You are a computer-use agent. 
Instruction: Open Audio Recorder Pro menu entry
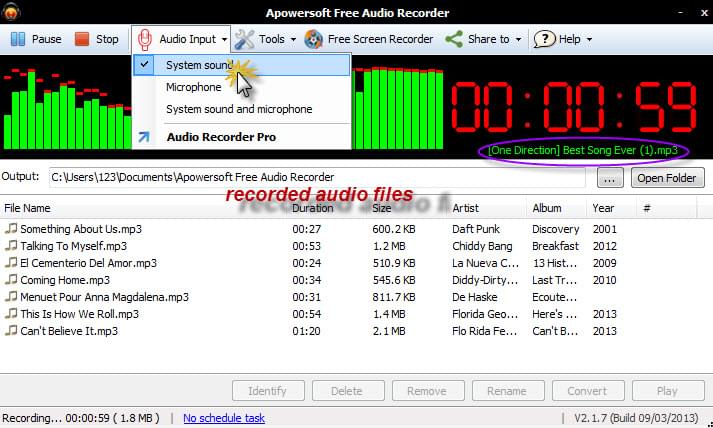221,137
